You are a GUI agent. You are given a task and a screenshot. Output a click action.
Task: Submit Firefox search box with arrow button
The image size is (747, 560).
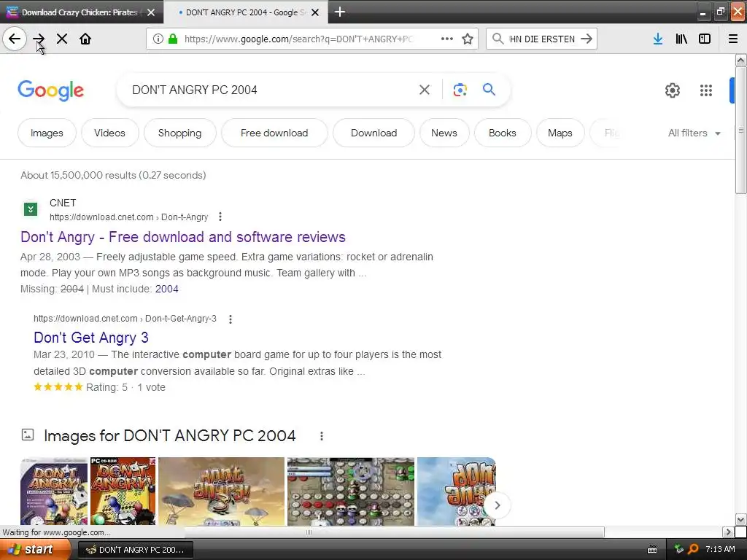coord(587,39)
